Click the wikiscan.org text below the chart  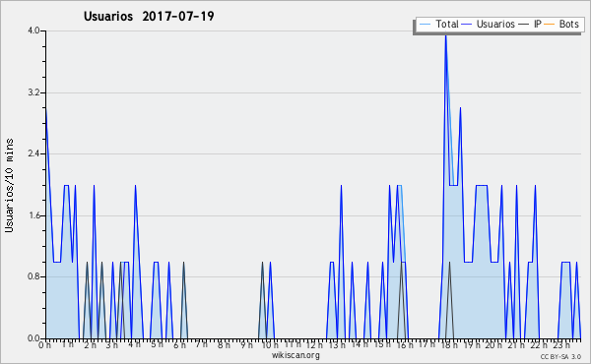[295, 355]
